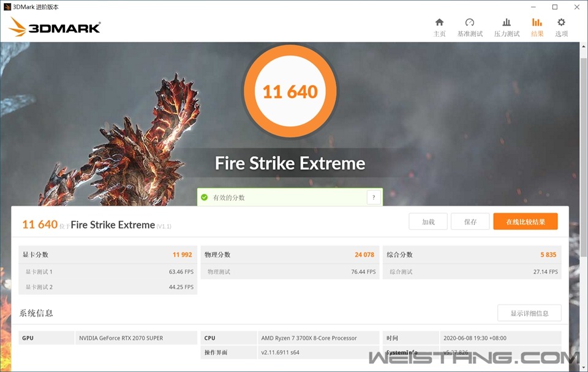Click the 11 640 score circle

click(290, 92)
